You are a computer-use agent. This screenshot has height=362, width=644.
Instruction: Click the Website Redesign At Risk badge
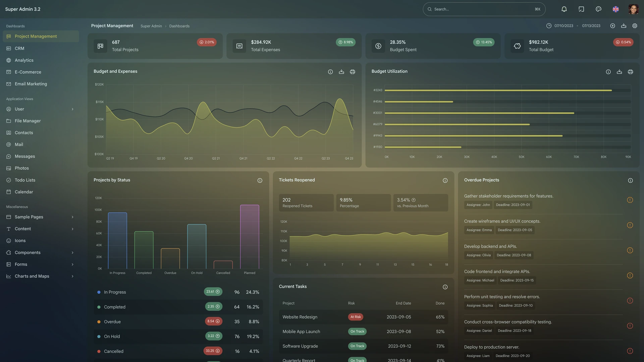356,317
